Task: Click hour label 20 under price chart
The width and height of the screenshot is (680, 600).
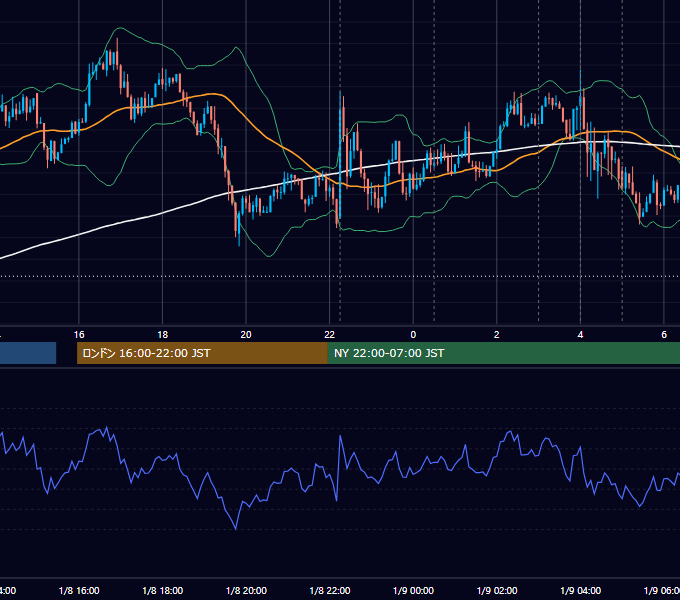Action: coord(246,335)
